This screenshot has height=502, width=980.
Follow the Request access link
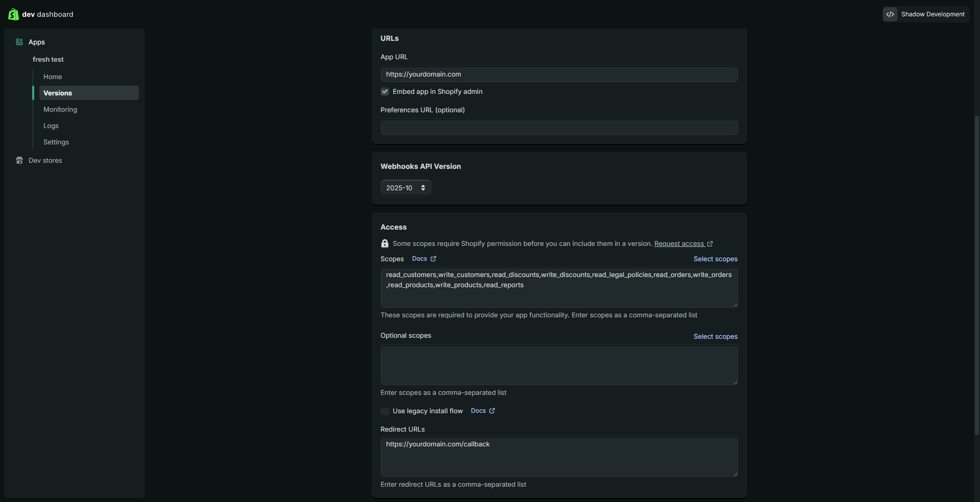(x=680, y=244)
